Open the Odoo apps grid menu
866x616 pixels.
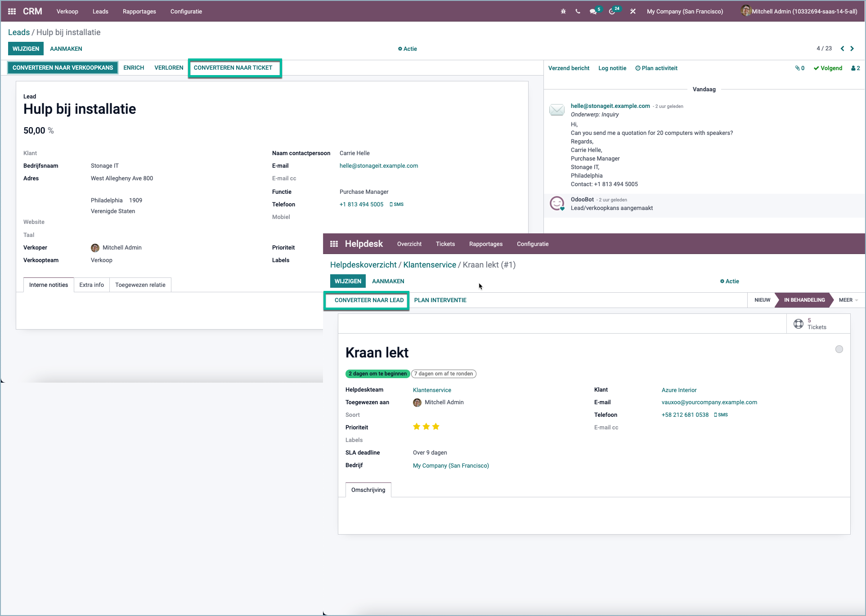coord(12,11)
